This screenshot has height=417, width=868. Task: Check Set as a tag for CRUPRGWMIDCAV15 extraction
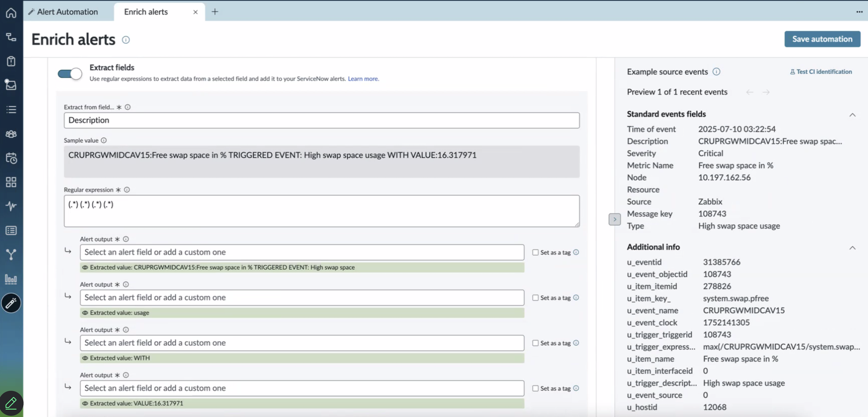pyautogui.click(x=535, y=252)
